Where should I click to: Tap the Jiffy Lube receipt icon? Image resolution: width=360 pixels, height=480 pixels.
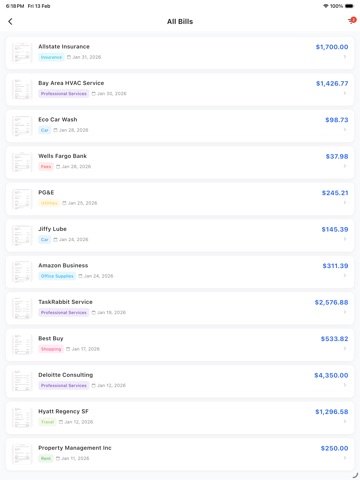(22, 235)
